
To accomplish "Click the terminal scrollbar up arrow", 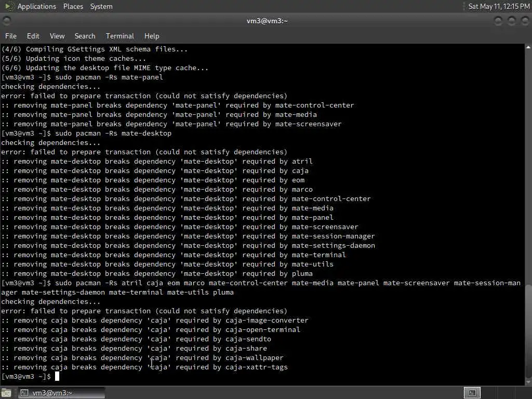I will pyautogui.click(x=528, y=47).
